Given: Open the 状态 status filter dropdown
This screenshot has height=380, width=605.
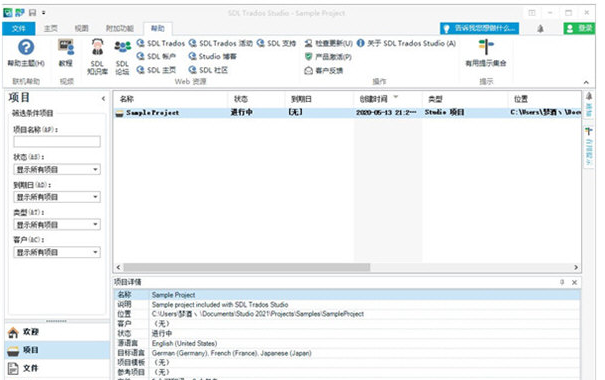Looking at the screenshot, I should (x=57, y=169).
